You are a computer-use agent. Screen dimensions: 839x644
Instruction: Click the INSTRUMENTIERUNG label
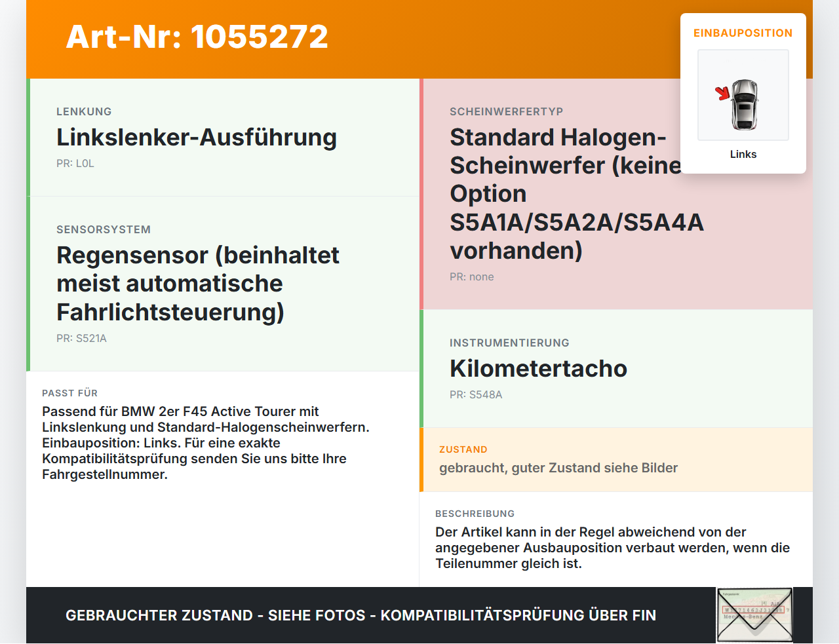pyautogui.click(x=509, y=343)
